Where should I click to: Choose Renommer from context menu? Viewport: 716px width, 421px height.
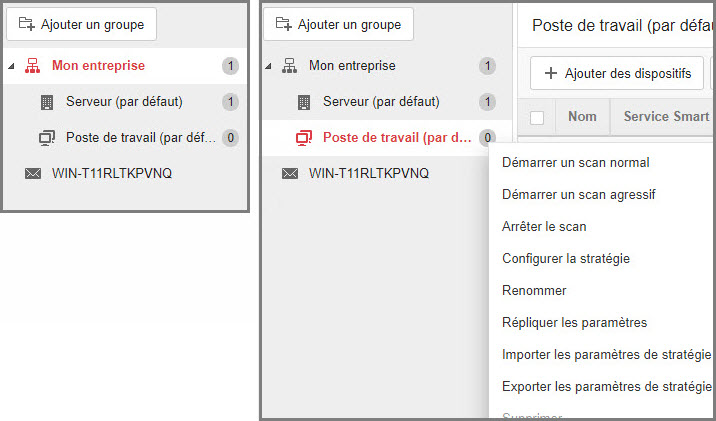(534, 291)
